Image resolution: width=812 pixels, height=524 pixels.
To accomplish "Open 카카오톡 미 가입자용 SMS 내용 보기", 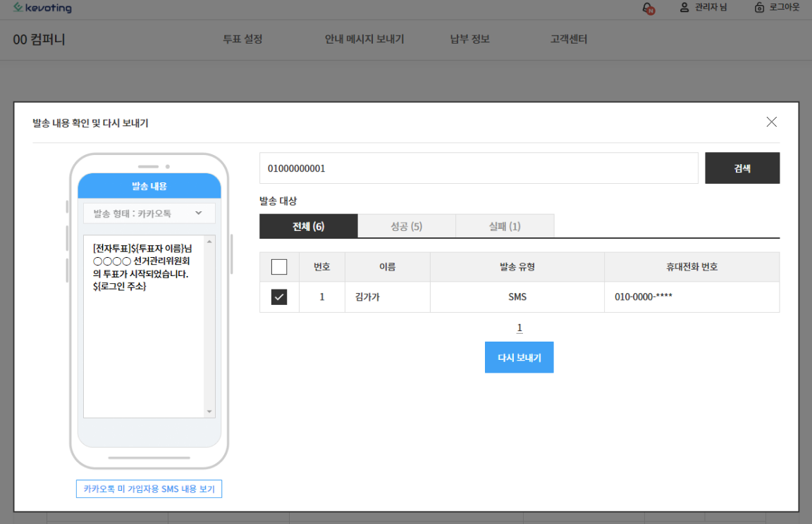I will pyautogui.click(x=149, y=489).
